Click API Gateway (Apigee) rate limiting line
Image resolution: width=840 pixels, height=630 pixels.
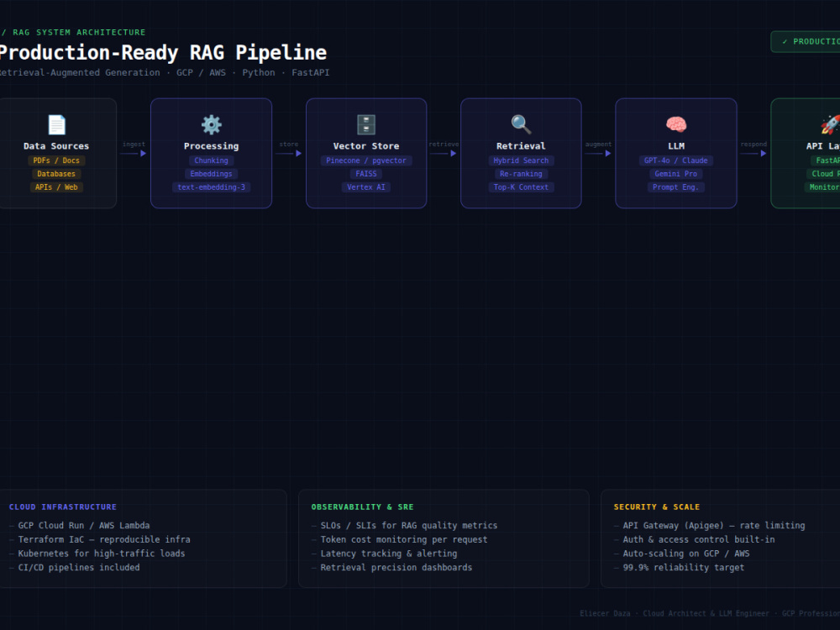click(714, 526)
